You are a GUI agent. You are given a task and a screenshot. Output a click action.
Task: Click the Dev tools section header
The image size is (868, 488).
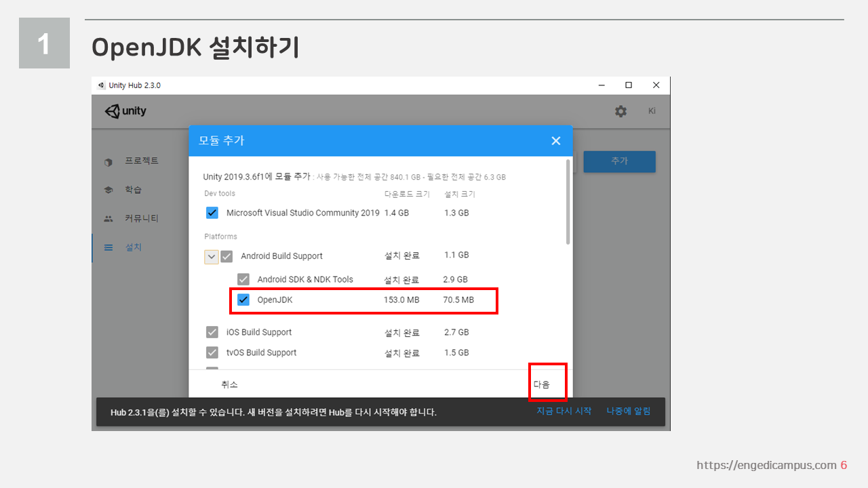220,194
